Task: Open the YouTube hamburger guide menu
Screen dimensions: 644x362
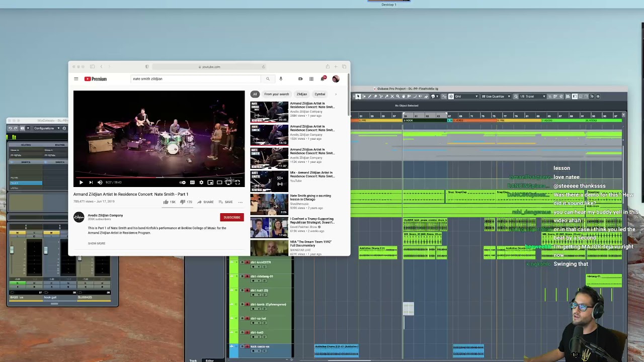Action: click(x=76, y=79)
